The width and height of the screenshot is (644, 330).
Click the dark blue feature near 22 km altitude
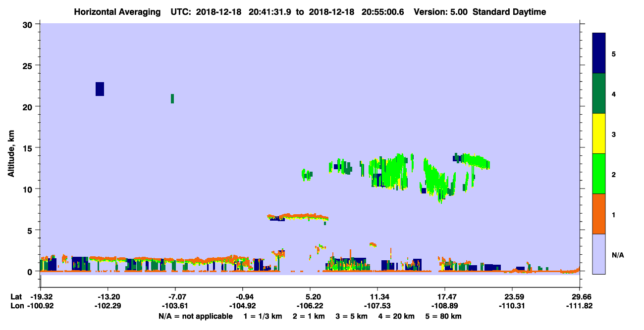pos(100,89)
